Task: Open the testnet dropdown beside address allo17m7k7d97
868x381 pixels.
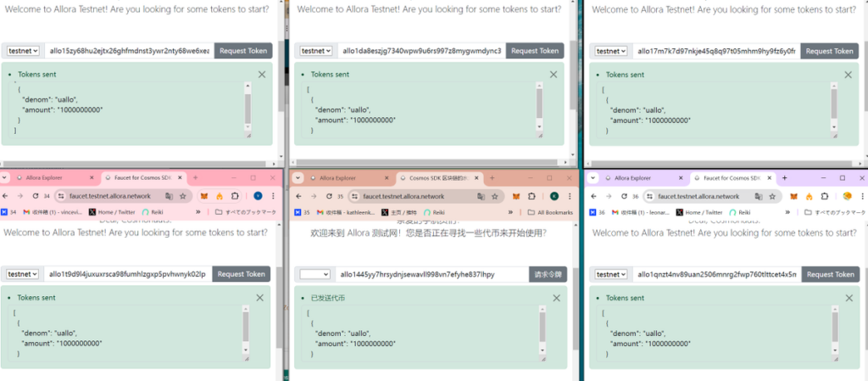Action: tap(611, 51)
